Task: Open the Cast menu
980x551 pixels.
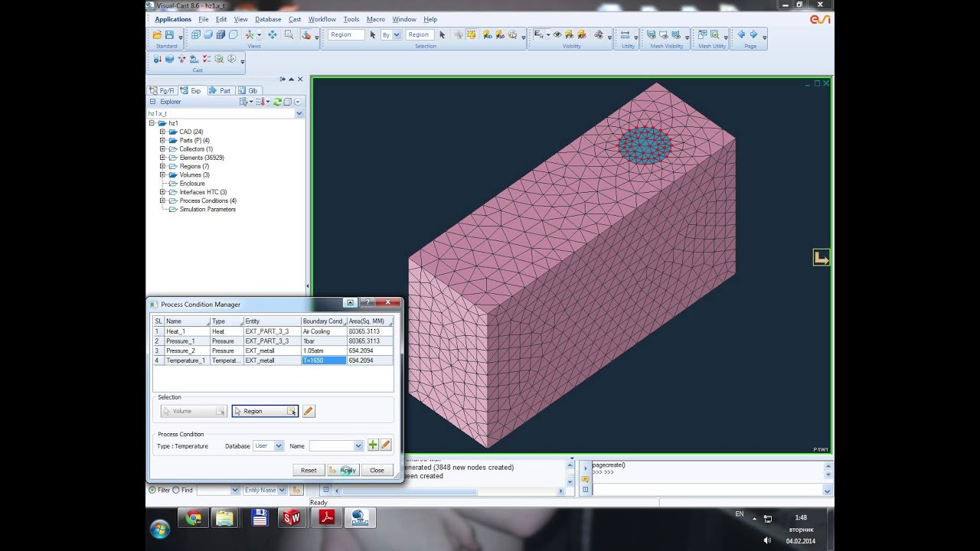Action: [x=295, y=19]
